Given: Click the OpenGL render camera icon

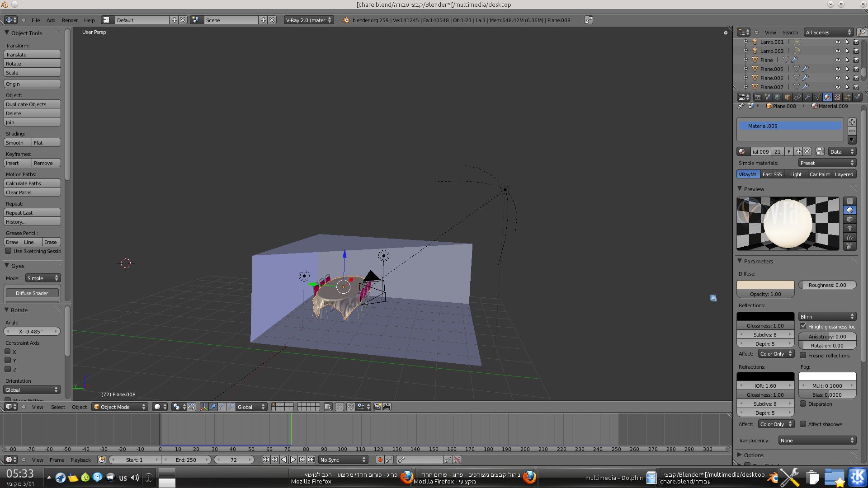Looking at the screenshot, I should coord(377,407).
